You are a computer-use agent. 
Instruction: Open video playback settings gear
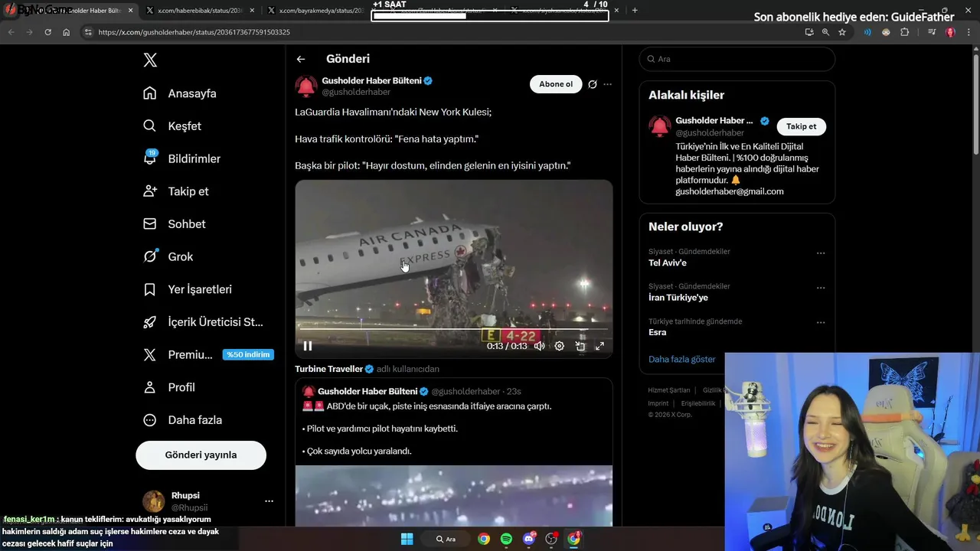tap(560, 346)
